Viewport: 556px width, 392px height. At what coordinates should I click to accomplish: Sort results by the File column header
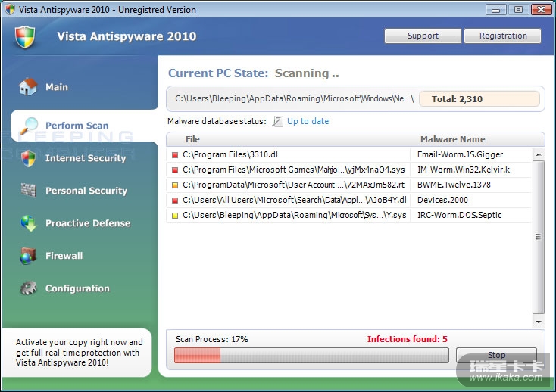pyautogui.click(x=192, y=139)
